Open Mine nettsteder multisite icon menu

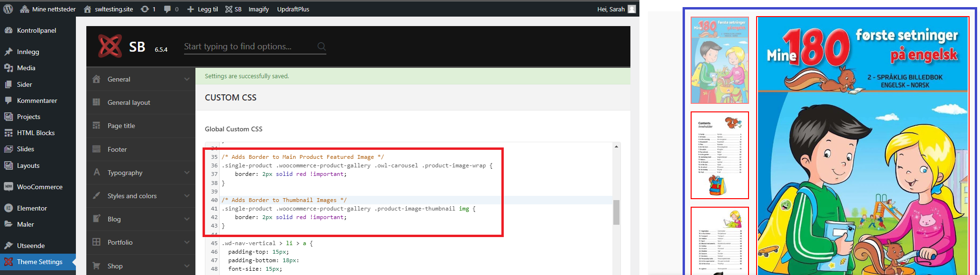[25, 9]
